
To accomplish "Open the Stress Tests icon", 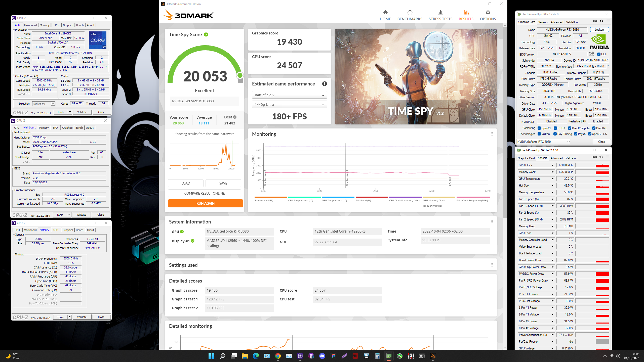I will point(440,13).
